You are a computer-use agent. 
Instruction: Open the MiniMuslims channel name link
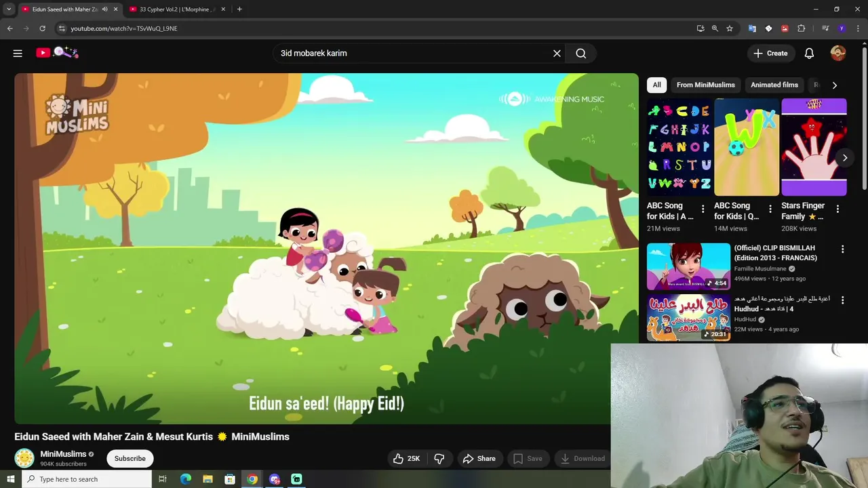pyautogui.click(x=63, y=454)
